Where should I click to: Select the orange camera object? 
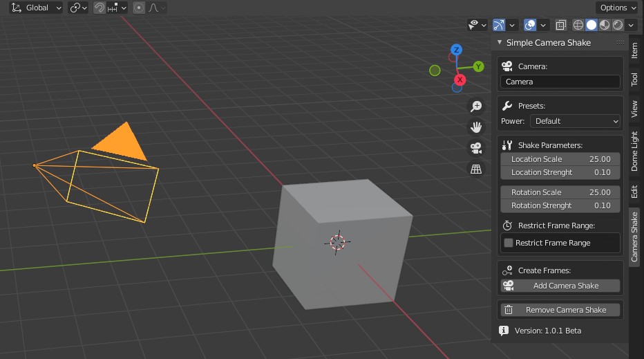tap(97, 173)
